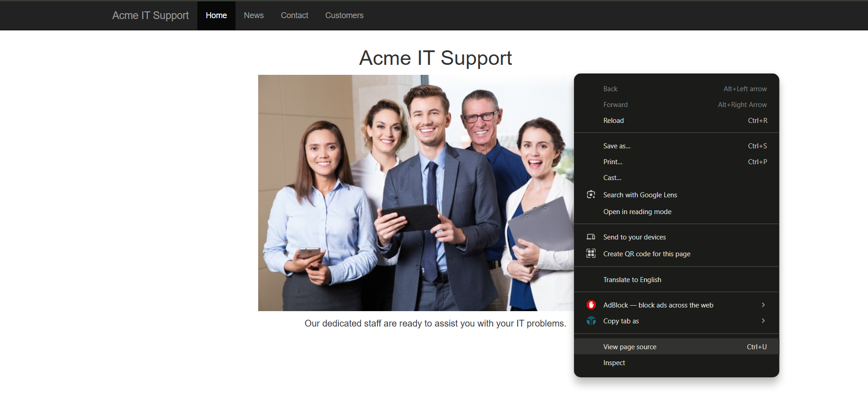Click the QR code icon
The image size is (868, 410).
[591, 254]
